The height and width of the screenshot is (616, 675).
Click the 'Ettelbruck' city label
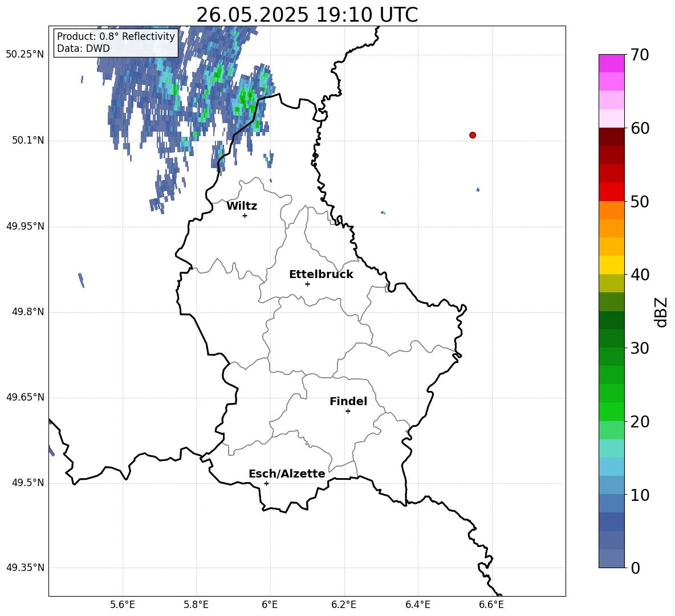click(321, 275)
